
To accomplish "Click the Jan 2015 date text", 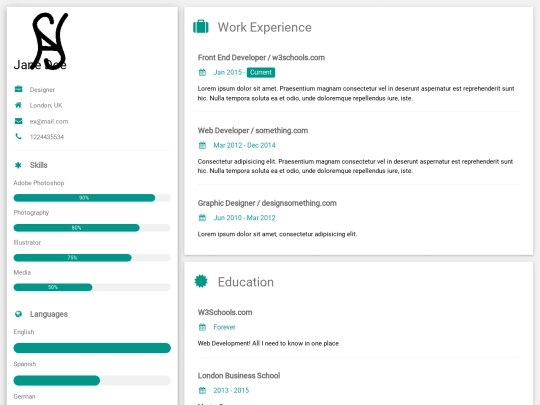I will point(228,72).
